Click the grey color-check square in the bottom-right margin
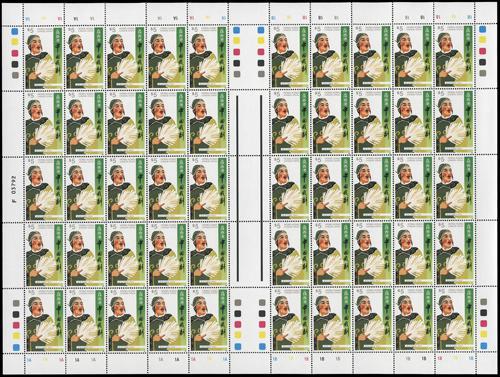The height and width of the screenshot is (377, 500). pos(484,302)
